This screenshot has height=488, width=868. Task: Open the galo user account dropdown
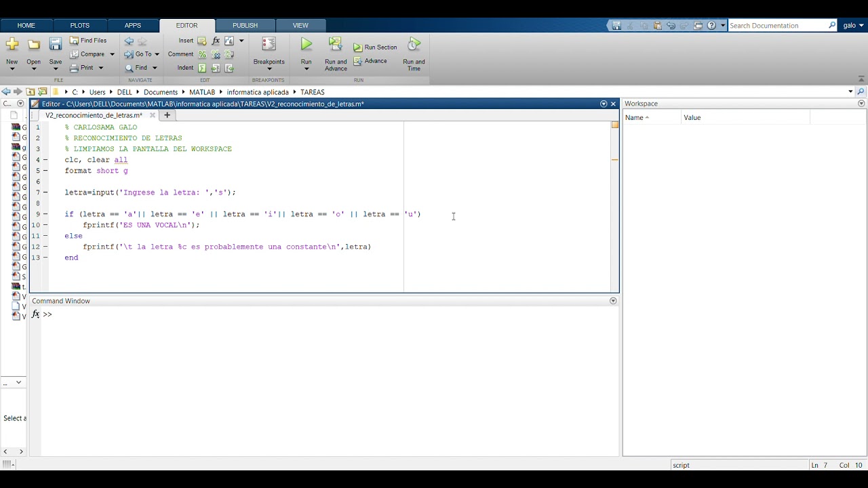(x=852, y=26)
